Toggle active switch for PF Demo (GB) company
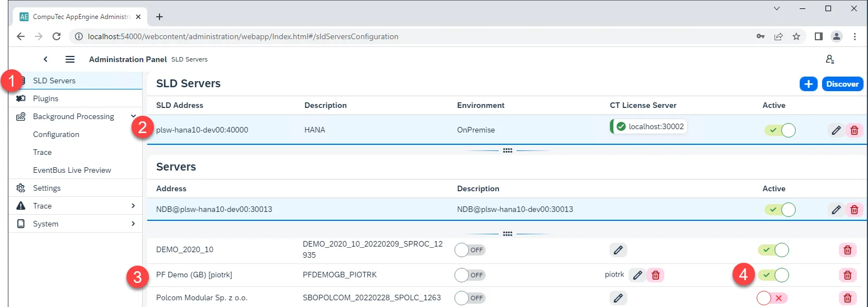Viewport: 868px width, 307px height. (x=773, y=275)
